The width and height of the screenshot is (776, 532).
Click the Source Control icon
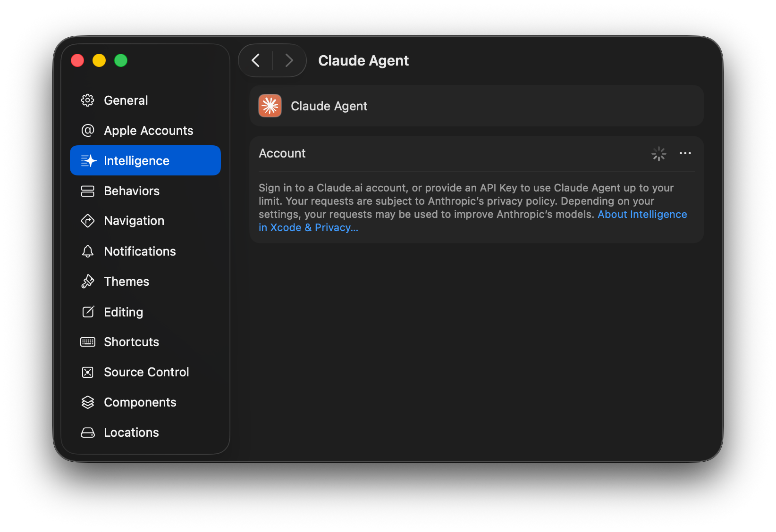[x=88, y=372]
